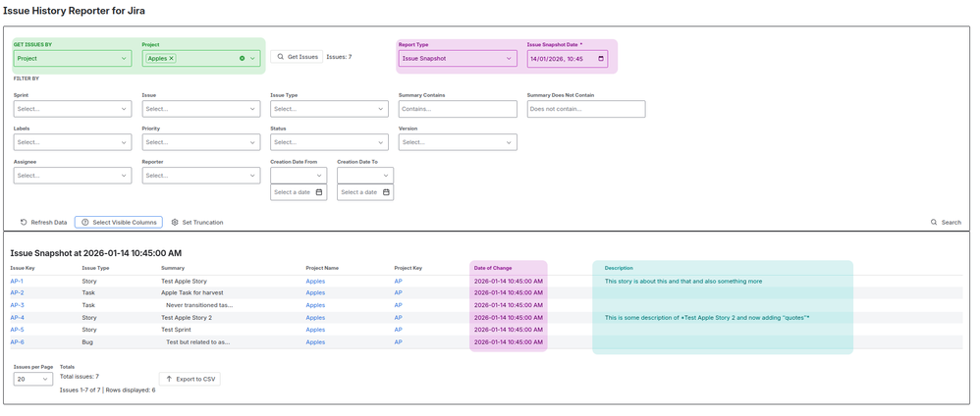Export the table to CSV

[190, 379]
